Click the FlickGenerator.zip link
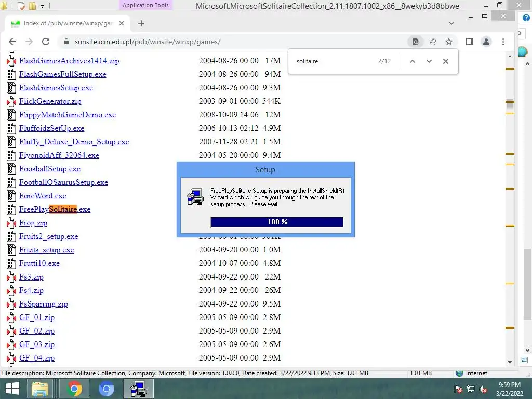This screenshot has height=399, width=532. pos(50,101)
